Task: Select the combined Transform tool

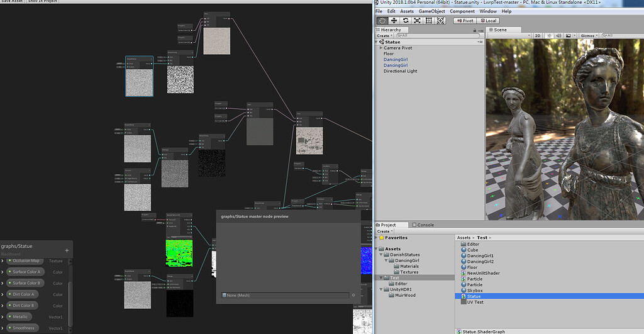Action: pos(440,21)
